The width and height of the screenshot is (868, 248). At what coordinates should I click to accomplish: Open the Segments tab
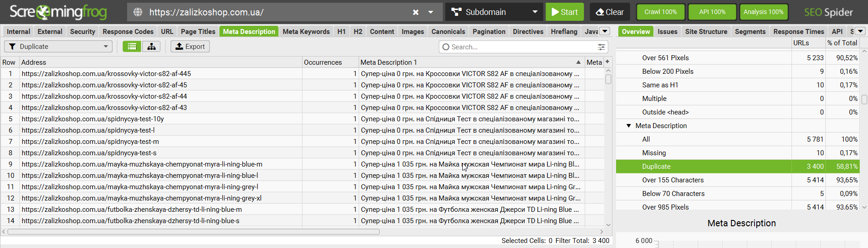tap(750, 31)
